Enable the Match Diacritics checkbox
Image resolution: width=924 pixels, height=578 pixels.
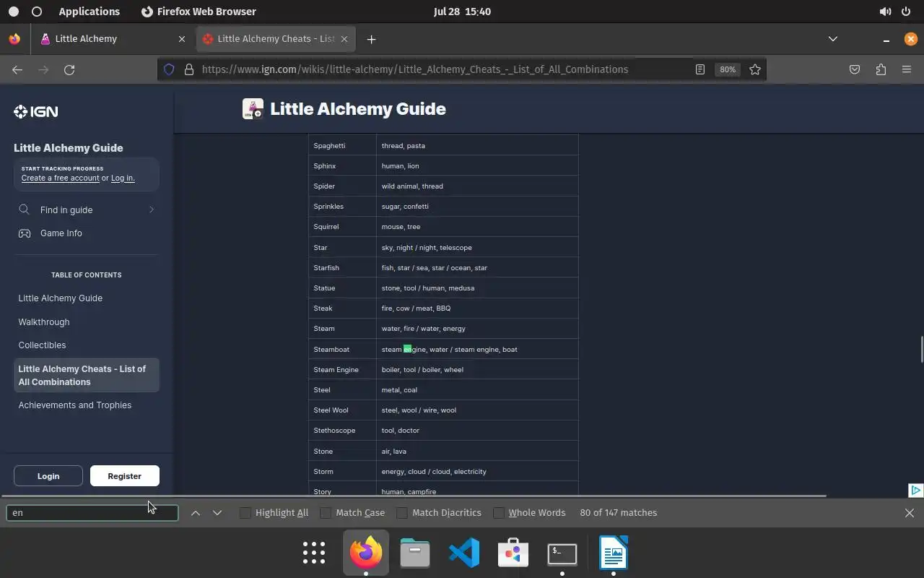point(402,513)
